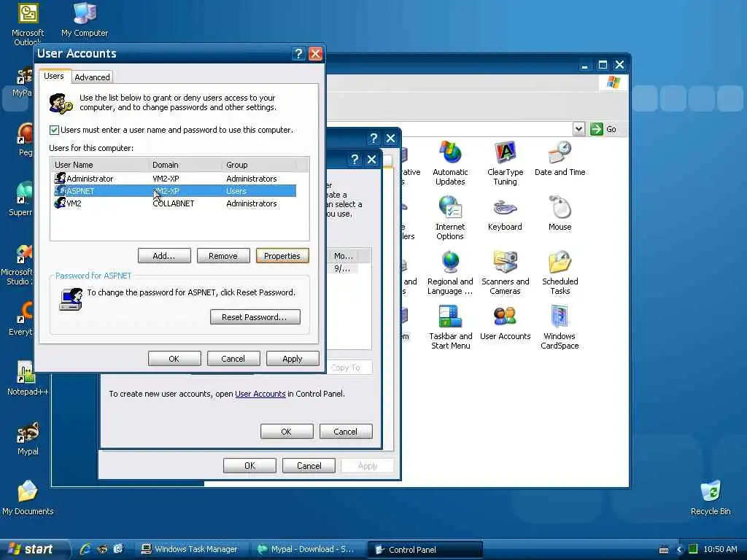The height and width of the screenshot is (560, 747).
Task: Open Date and Time applet
Action: pos(560,158)
